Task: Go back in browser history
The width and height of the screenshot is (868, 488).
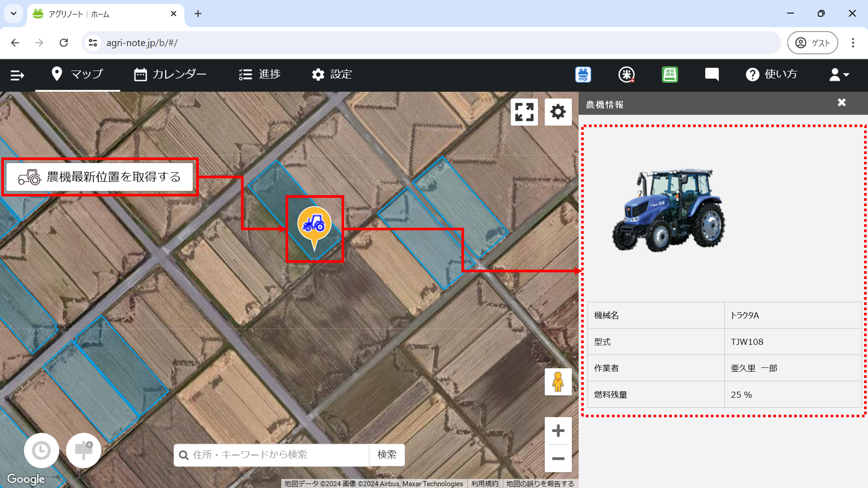Action: (15, 43)
